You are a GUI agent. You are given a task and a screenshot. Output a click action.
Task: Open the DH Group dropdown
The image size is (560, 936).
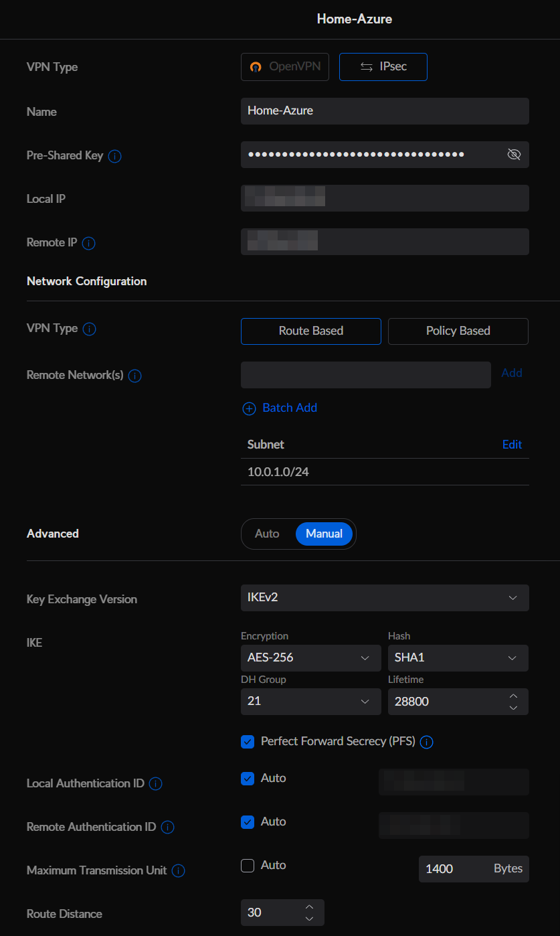tap(310, 701)
